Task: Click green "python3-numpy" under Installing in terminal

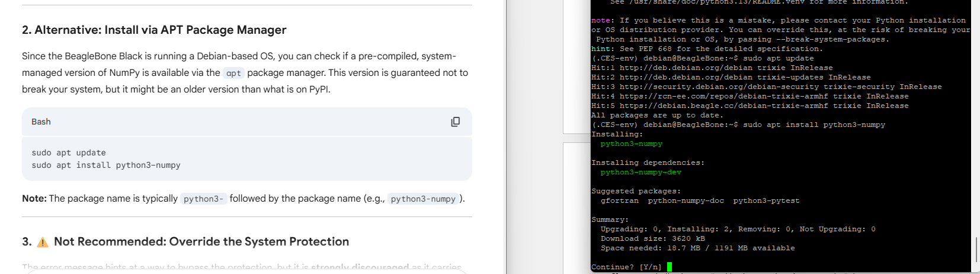Action: 632,144
